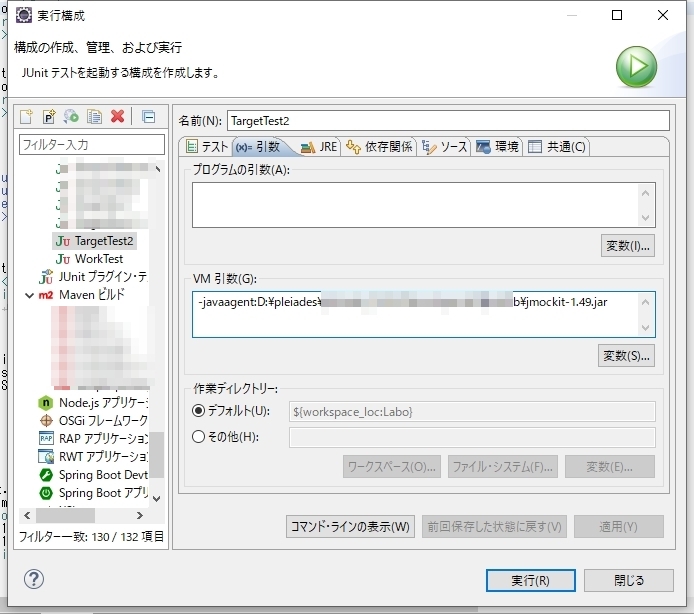
Task: Switch to the テスト tab
Action: (x=207, y=147)
